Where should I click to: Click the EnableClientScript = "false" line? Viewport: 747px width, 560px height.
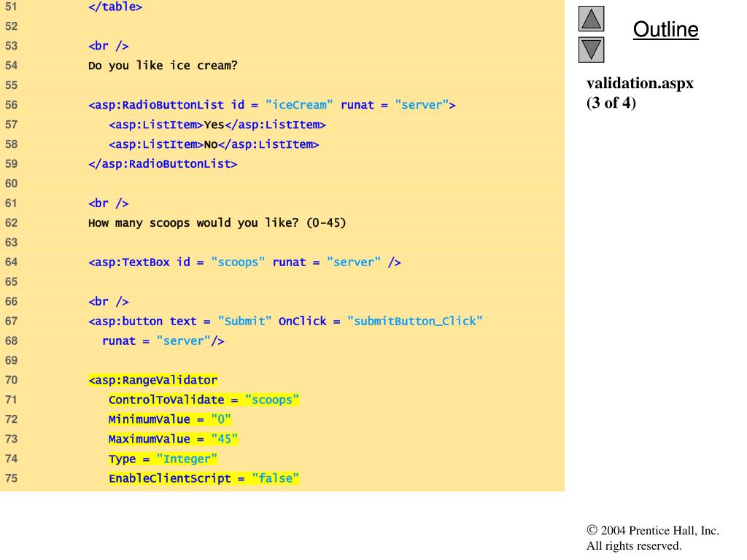[x=204, y=478]
